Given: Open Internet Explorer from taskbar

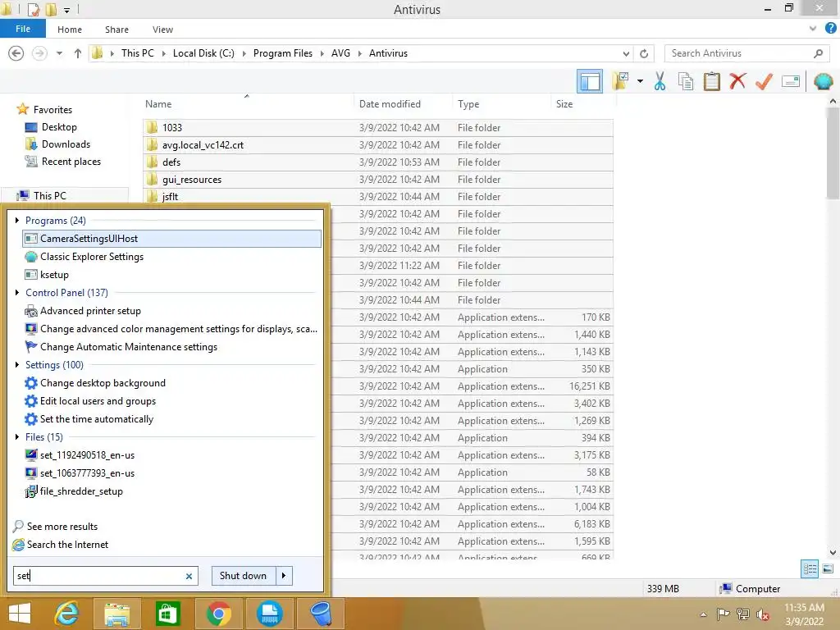Looking at the screenshot, I should click(67, 614).
